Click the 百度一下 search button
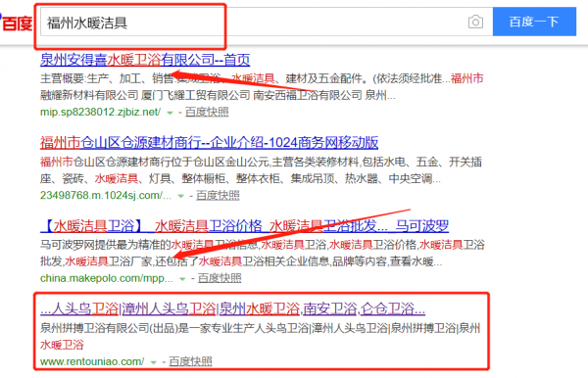The width and height of the screenshot is (588, 378). pos(534,22)
